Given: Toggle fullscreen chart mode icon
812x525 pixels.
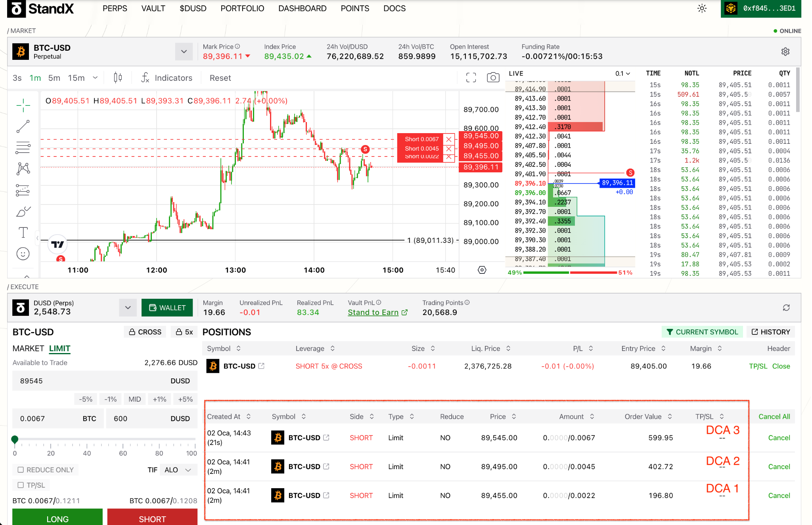Looking at the screenshot, I should (471, 78).
